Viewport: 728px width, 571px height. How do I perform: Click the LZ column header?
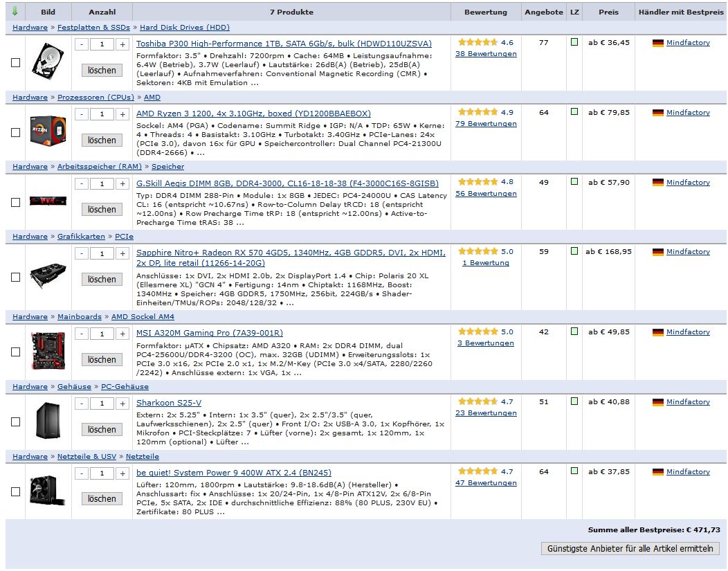(x=574, y=12)
